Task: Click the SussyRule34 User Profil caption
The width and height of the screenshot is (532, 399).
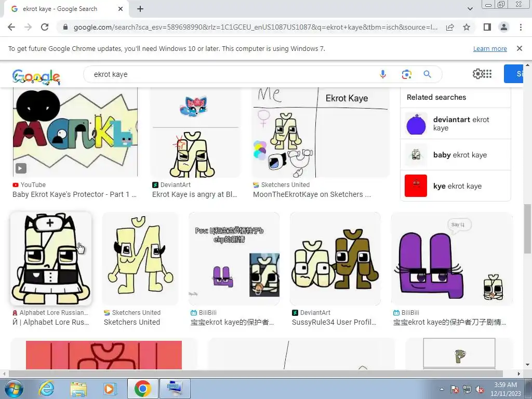Action: 334,322
